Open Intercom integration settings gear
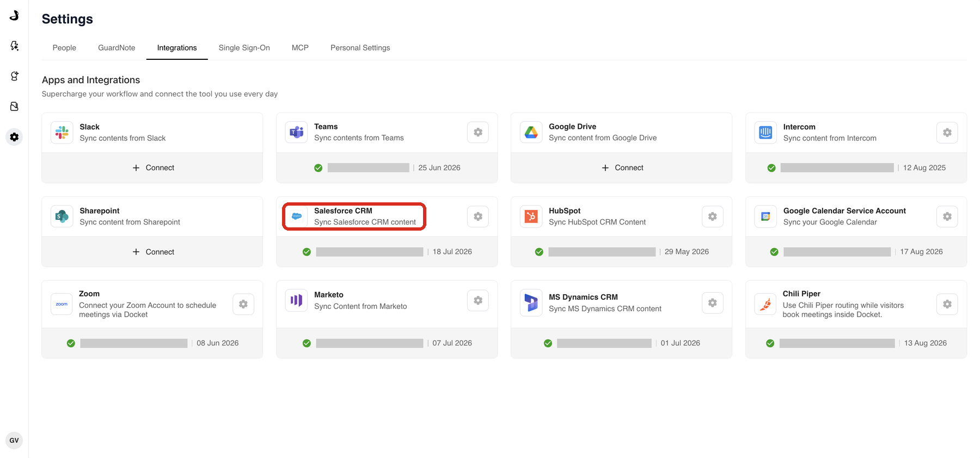This screenshot has height=458, width=980. pyautogui.click(x=947, y=133)
